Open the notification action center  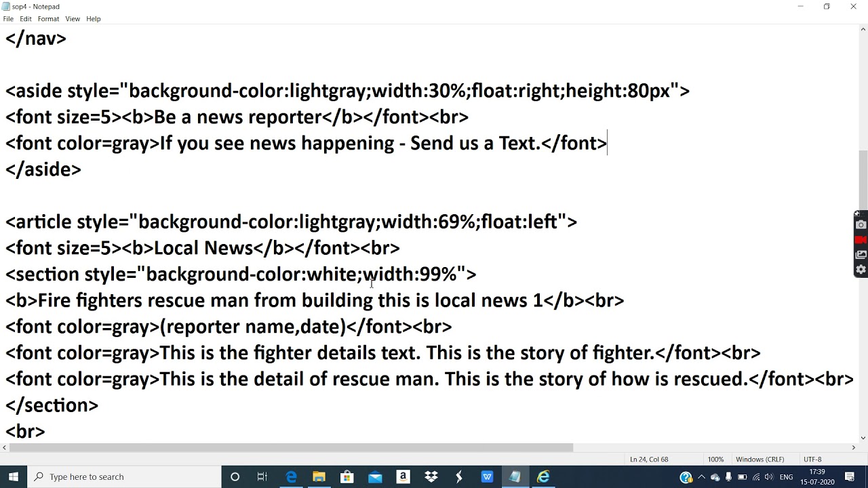pyautogui.click(x=850, y=477)
